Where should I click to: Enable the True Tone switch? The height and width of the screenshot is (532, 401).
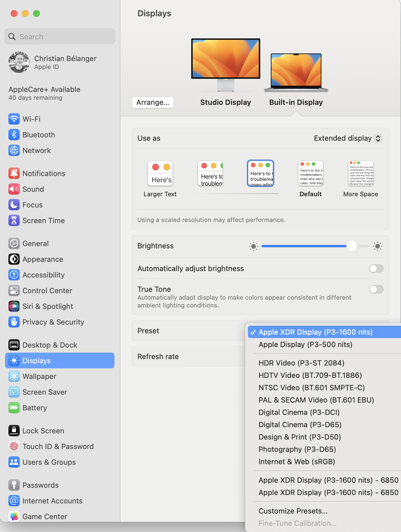coord(376,289)
